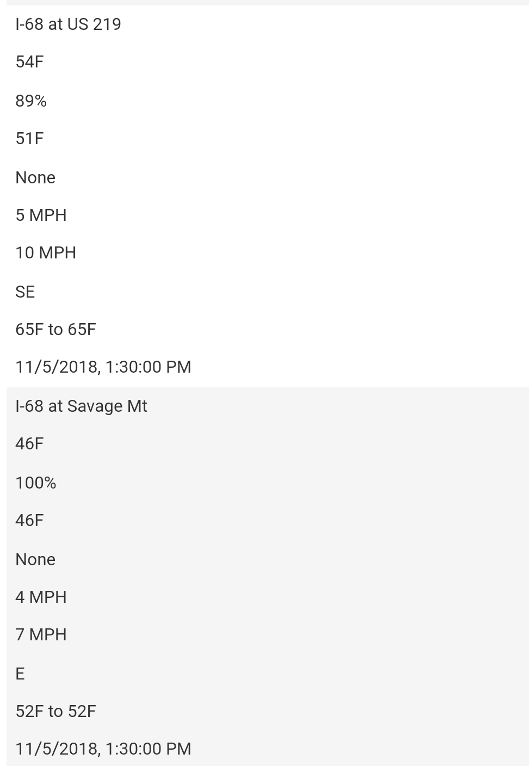Click None in the US 219 entry

(35, 177)
